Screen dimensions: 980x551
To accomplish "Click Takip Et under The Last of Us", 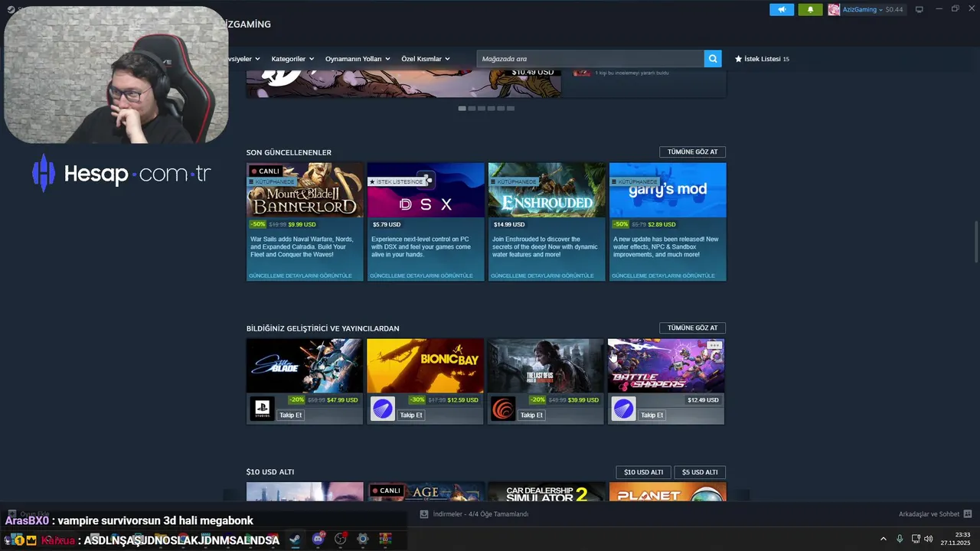I will [x=531, y=416].
